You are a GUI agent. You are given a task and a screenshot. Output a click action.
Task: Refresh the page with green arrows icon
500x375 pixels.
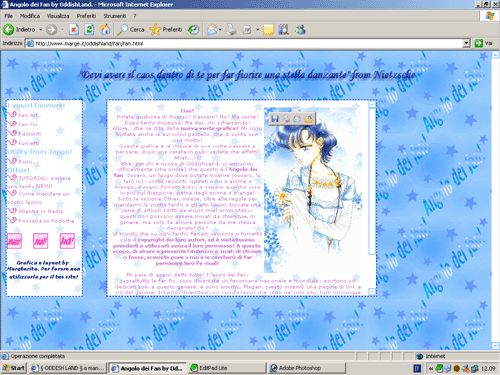tap(89, 30)
